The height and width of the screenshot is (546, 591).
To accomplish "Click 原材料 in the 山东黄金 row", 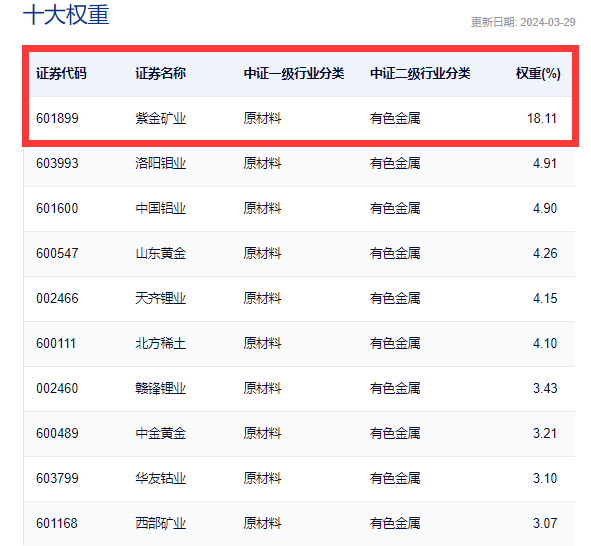I will click(262, 253).
